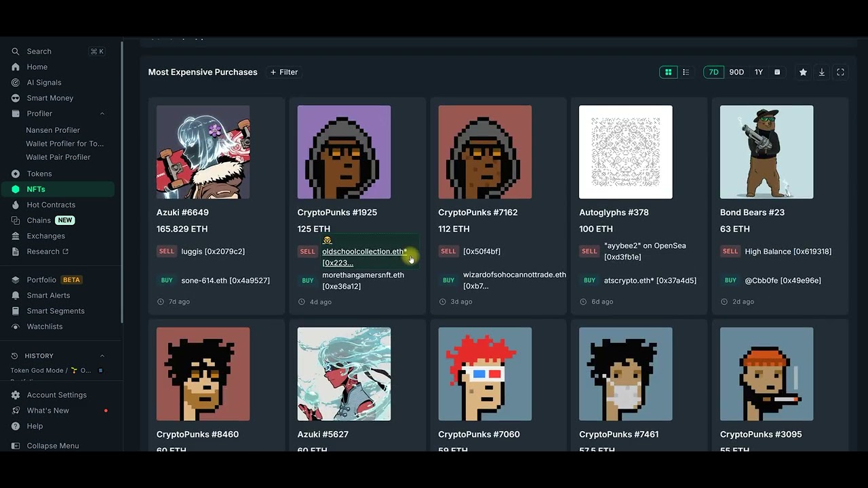Open Wallet Pair Profiler item

58,157
